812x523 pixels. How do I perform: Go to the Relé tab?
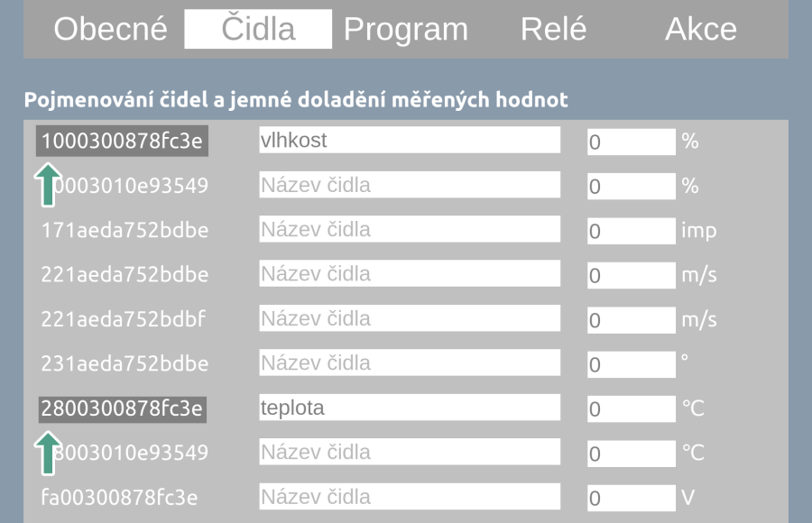tap(553, 29)
